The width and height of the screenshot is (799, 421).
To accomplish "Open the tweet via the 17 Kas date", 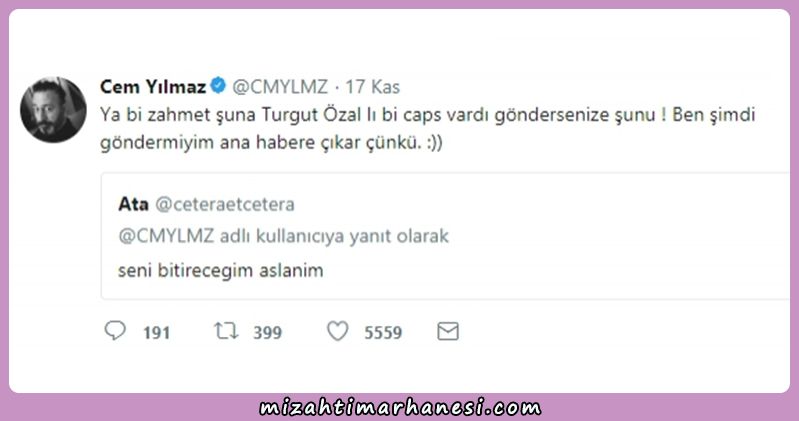I will (x=372, y=87).
